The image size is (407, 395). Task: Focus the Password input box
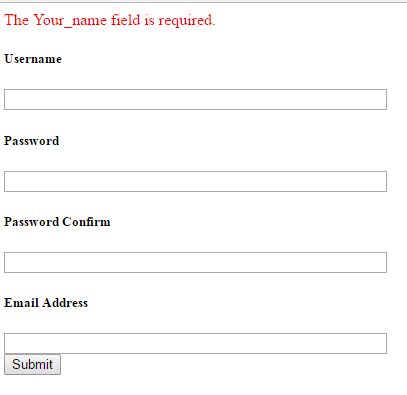(x=195, y=181)
